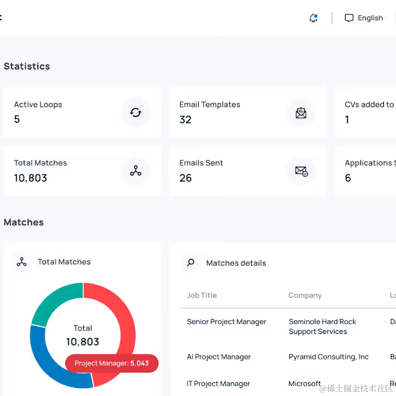The image size is (396, 396).
Task: Open the Emails Sent statistics card
Action: tap(247, 171)
